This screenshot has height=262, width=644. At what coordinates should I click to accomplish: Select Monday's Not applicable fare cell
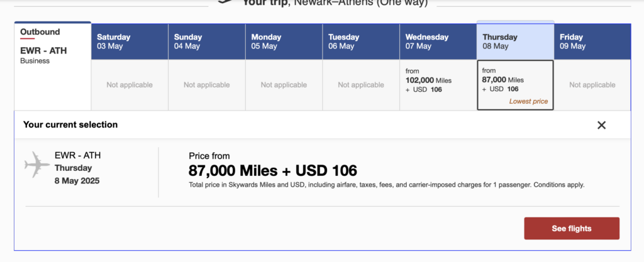pyautogui.click(x=284, y=85)
